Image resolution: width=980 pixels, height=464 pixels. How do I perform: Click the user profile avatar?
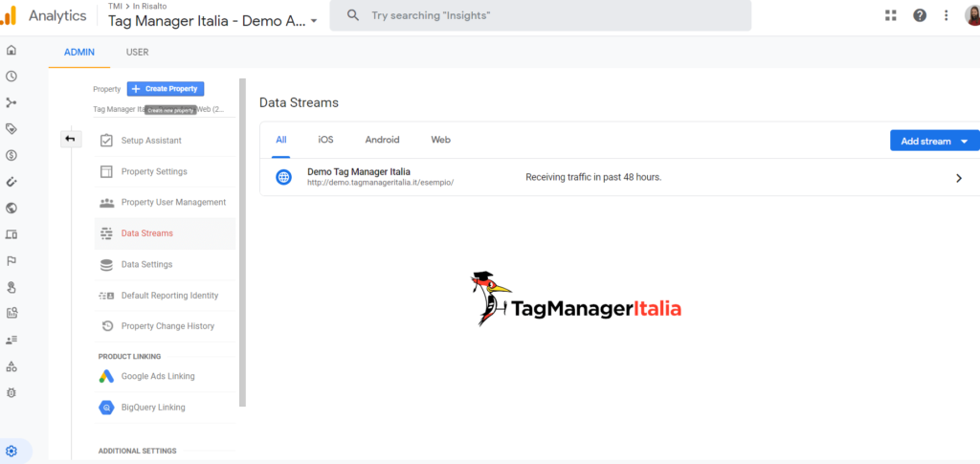[972, 15]
